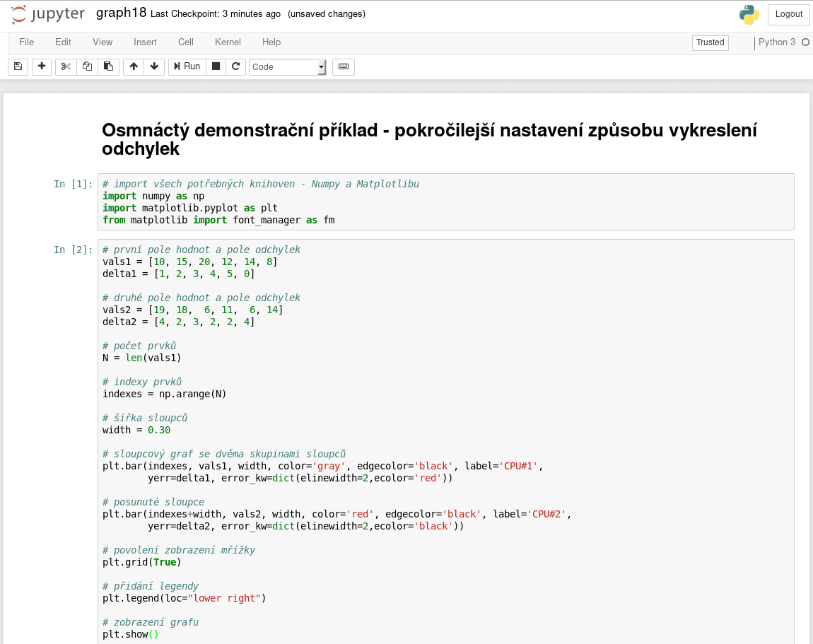
Task: Move selected cell down
Action: 155,66
